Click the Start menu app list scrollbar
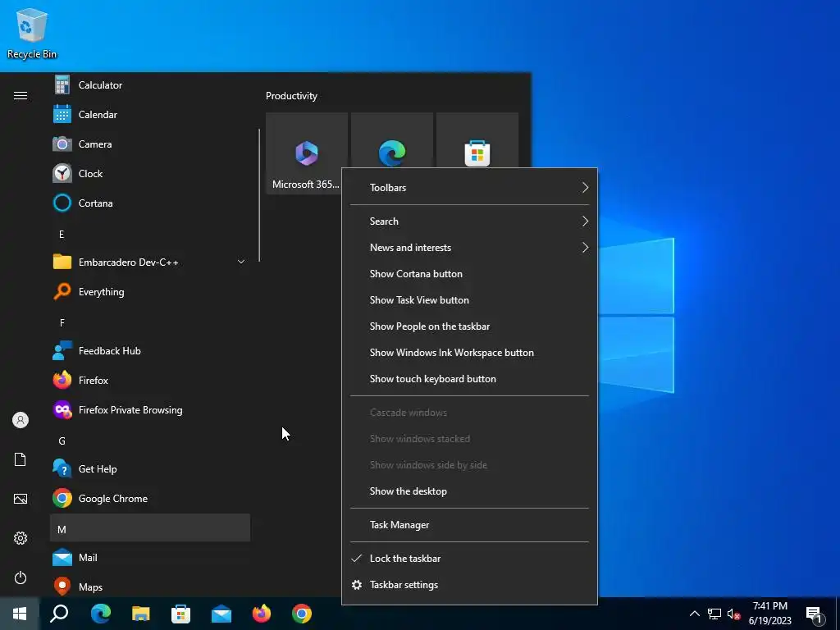The height and width of the screenshot is (630, 840). coord(259,195)
